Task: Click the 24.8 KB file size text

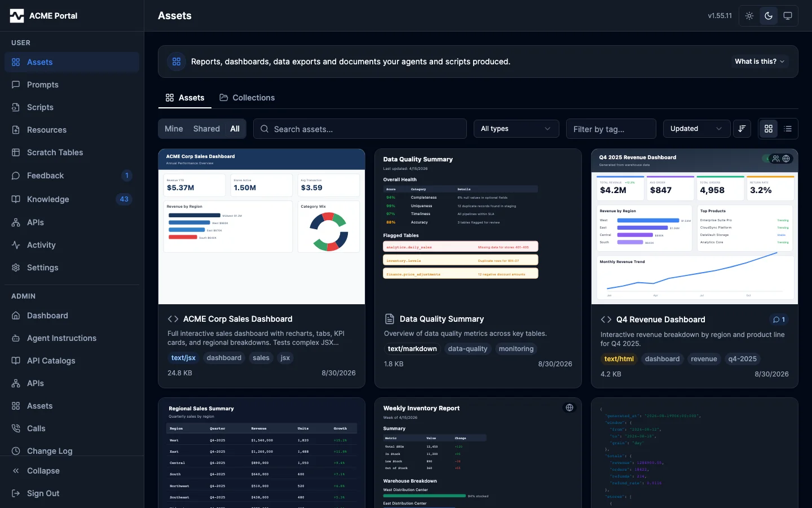Action: click(x=180, y=373)
